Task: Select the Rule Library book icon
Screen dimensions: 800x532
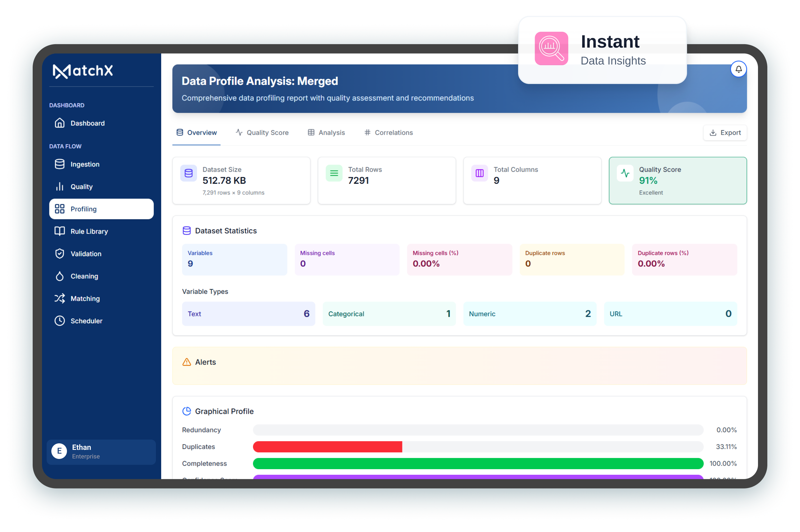Action: coord(60,231)
